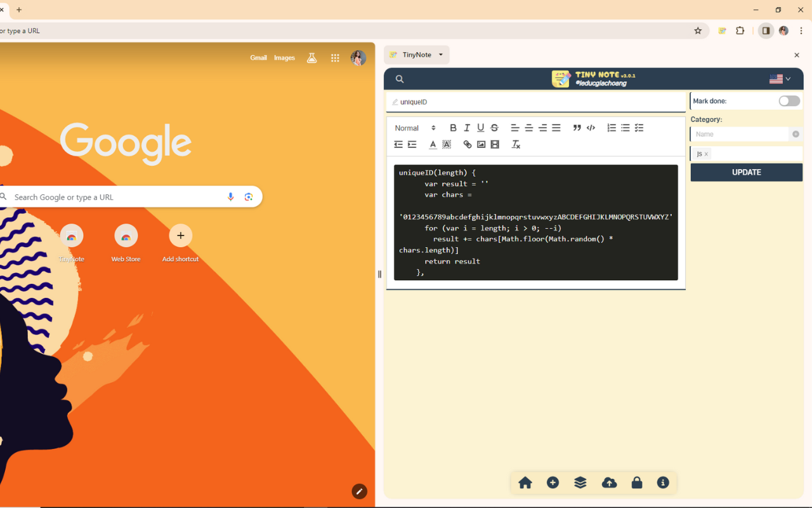Viewport: 812px width, 508px height.
Task: Open cloud upload in bottom navigation
Action: [x=609, y=483]
